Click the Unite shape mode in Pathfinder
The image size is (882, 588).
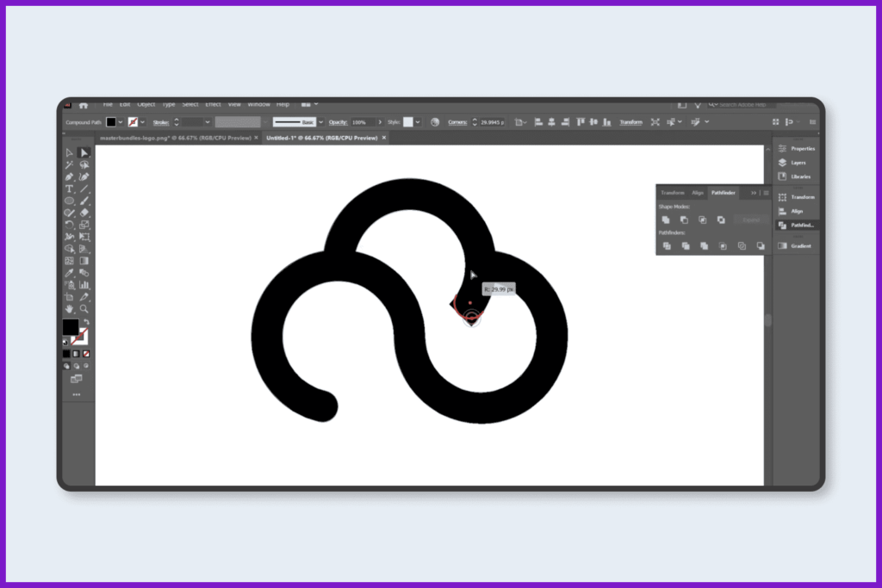click(x=666, y=220)
